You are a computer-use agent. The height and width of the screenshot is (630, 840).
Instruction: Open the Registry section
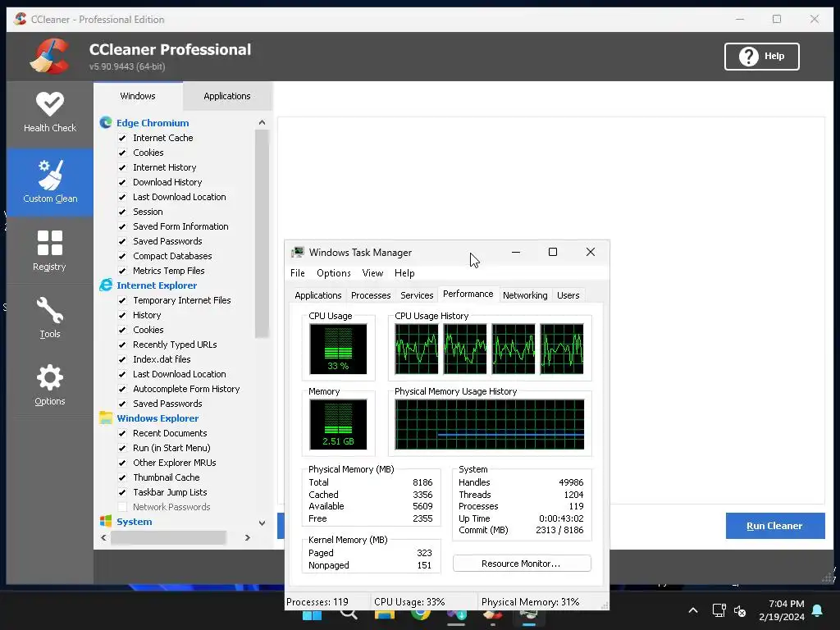point(50,251)
